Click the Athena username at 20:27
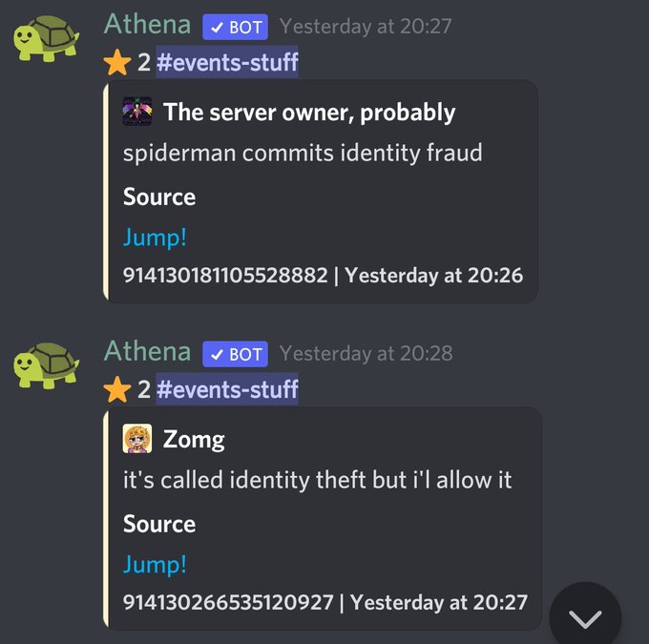The height and width of the screenshot is (644, 649). 147,24
